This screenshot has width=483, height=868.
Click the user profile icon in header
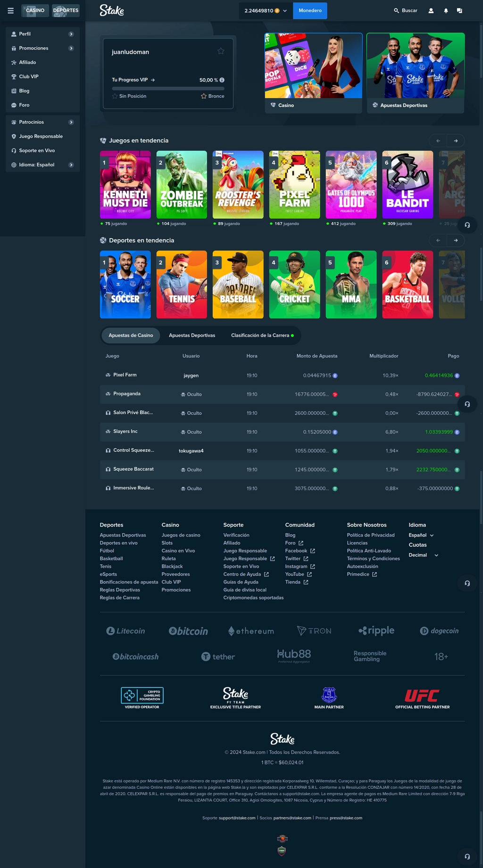[x=431, y=10]
